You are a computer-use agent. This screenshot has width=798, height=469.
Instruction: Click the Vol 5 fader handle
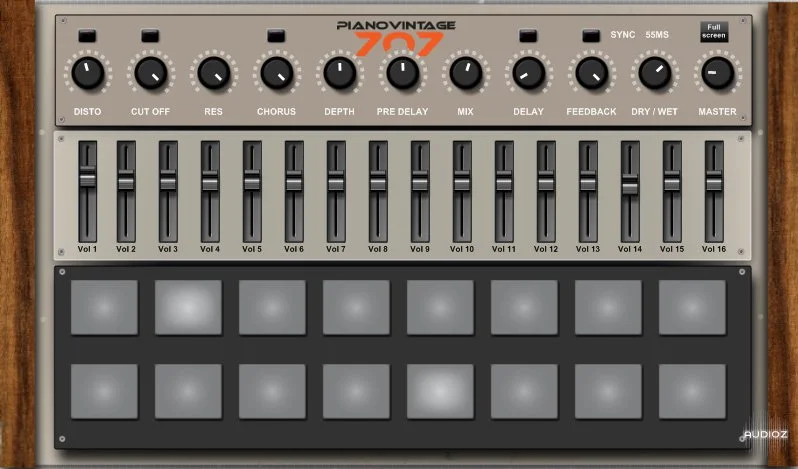[x=252, y=181]
